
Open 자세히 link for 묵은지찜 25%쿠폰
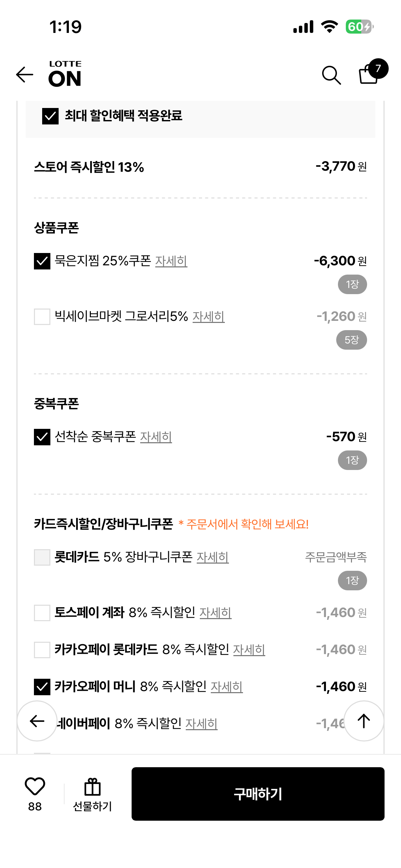(171, 261)
